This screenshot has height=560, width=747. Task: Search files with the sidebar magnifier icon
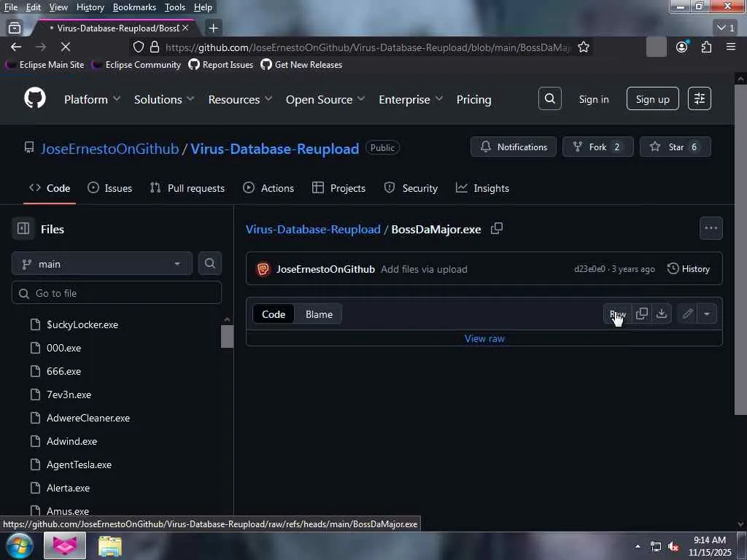[x=209, y=263]
